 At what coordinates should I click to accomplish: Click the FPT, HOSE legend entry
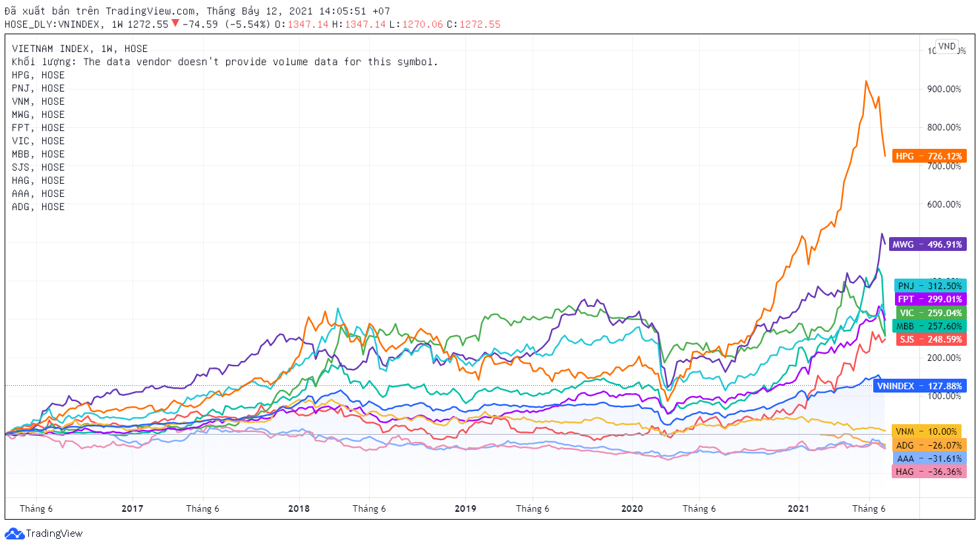click(38, 128)
